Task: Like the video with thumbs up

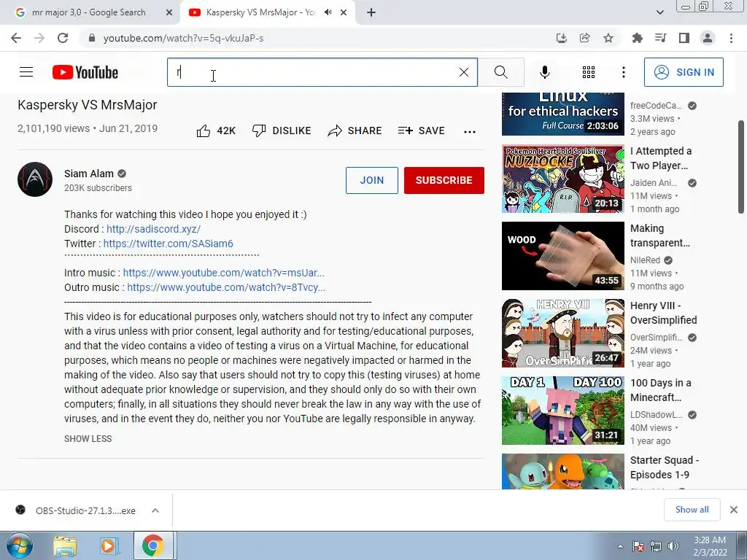Action: tap(216, 131)
